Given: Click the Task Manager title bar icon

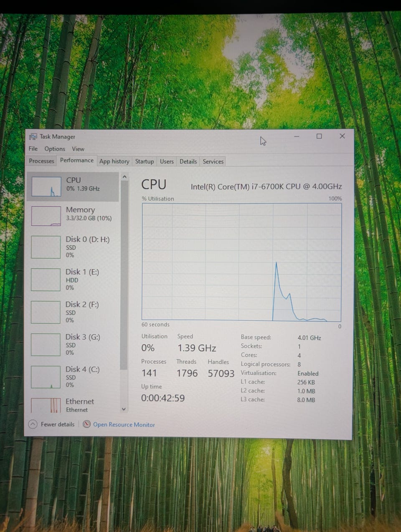Looking at the screenshot, I should tap(33, 136).
